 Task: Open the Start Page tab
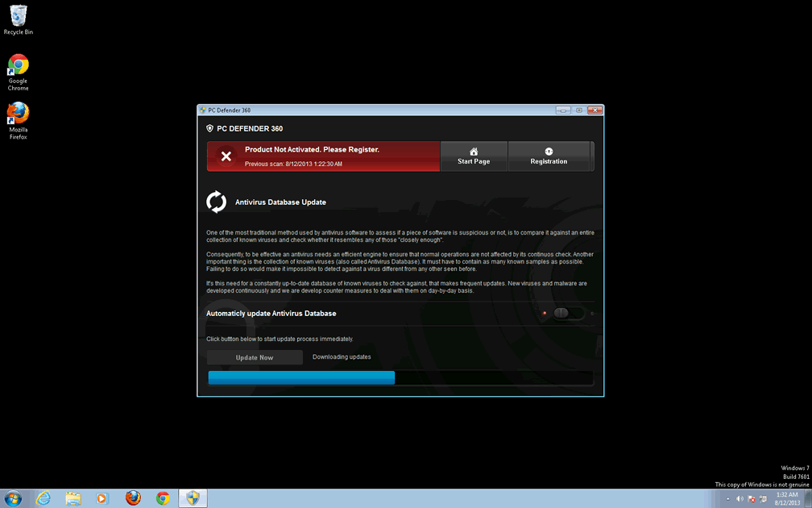coord(474,156)
